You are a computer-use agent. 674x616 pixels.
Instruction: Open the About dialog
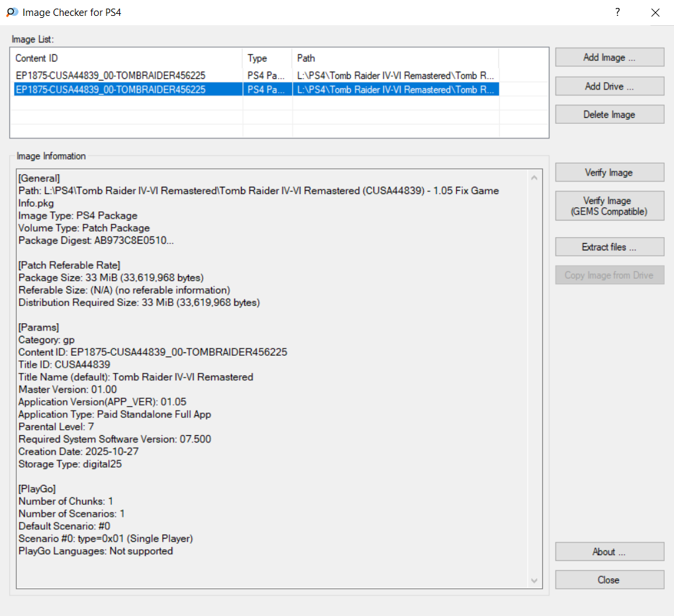pos(609,552)
